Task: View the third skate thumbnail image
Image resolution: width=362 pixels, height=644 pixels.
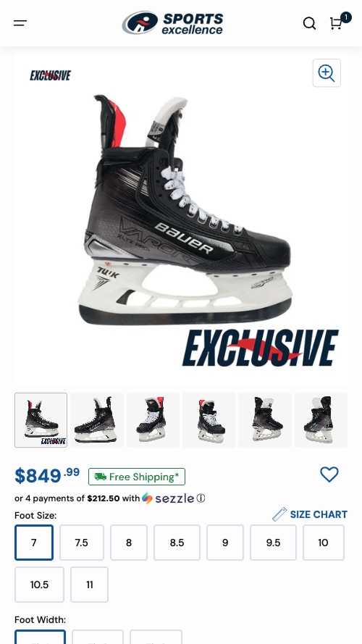Action: [x=153, y=419]
